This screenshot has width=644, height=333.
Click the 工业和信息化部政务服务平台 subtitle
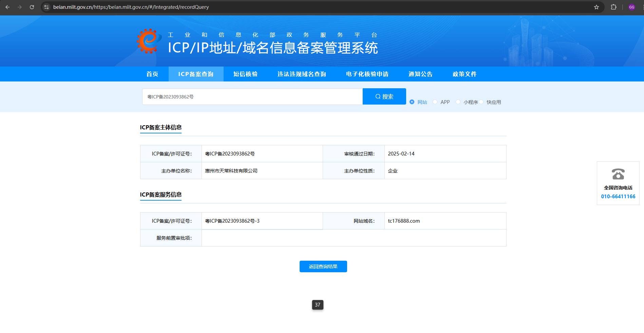tap(272, 35)
